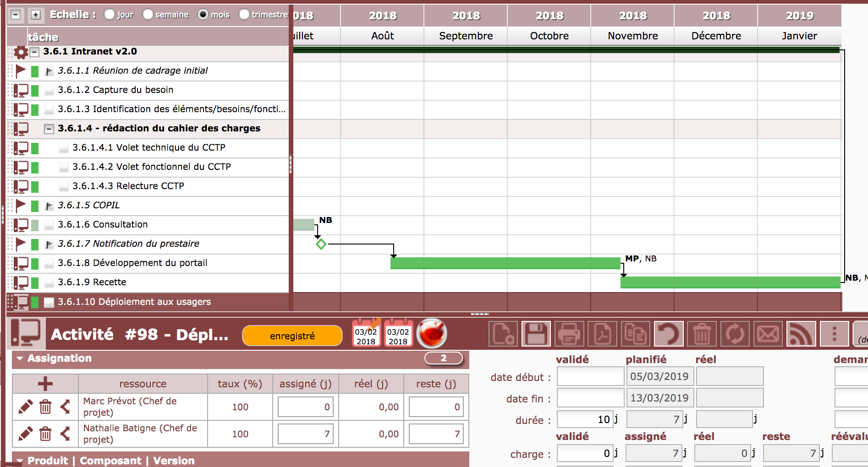Click the orange 'enregistré' status button
This screenshot has height=467, width=868.
[292, 336]
